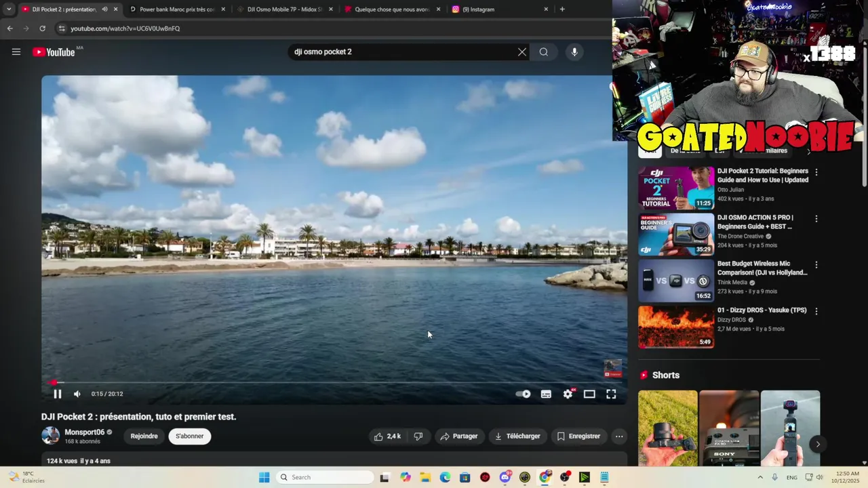Open Microsoft Edge from taskbar

[x=445, y=477]
